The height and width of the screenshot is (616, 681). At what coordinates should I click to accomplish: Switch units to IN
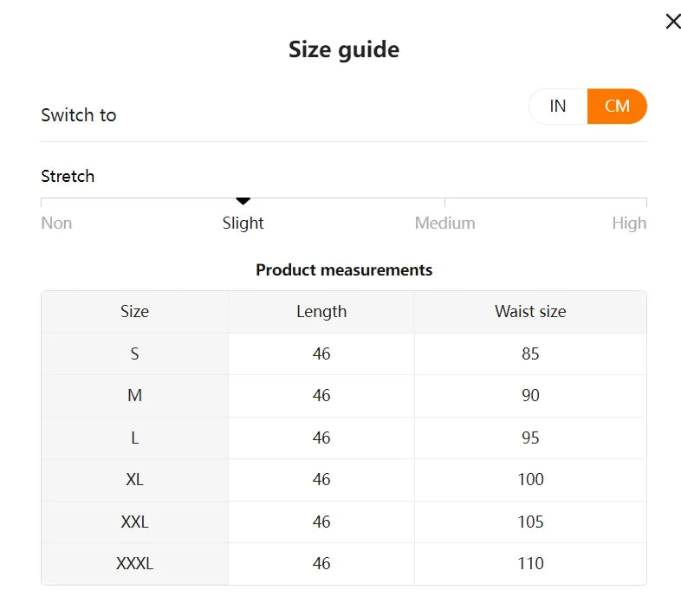[558, 106]
